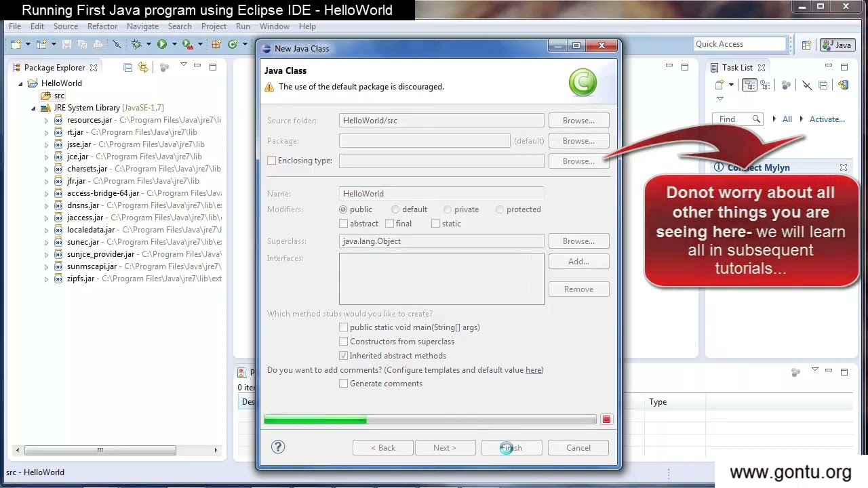Image resolution: width=868 pixels, height=488 pixels.
Task: Click the red stop progress button
Action: click(606, 420)
